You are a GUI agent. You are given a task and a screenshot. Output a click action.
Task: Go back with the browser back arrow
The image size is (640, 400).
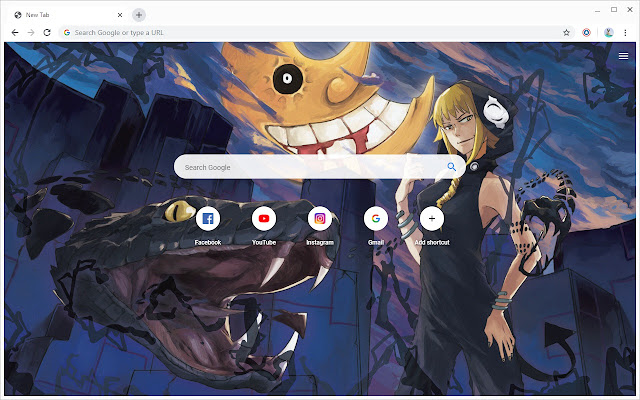click(x=15, y=33)
